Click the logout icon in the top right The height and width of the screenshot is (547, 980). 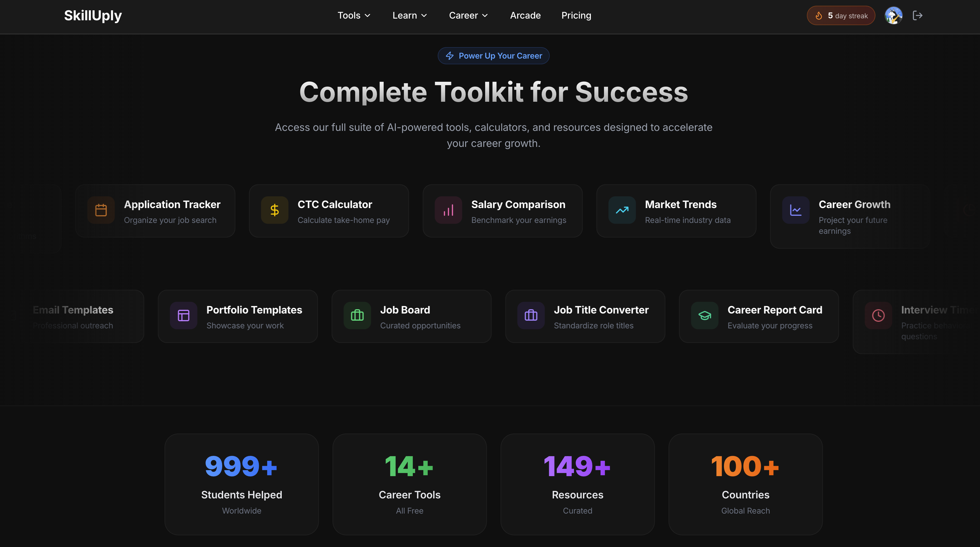click(918, 15)
